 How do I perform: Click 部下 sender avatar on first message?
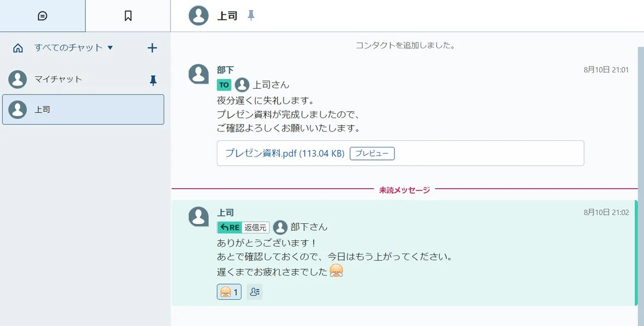(198, 74)
